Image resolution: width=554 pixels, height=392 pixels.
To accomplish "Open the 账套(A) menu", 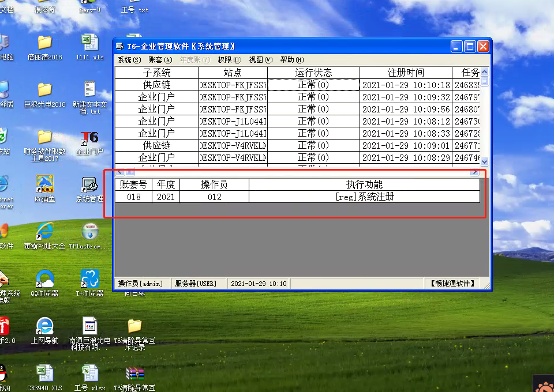I will click(x=160, y=60).
